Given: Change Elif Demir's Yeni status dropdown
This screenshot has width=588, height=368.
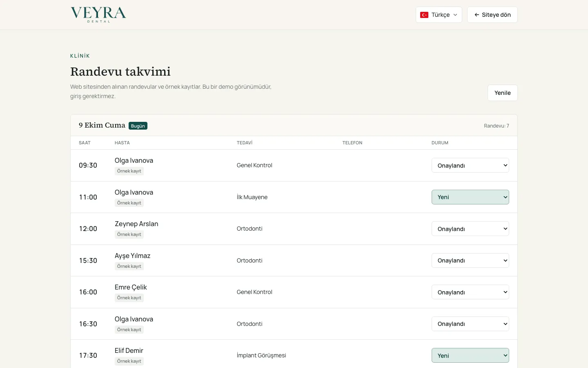Looking at the screenshot, I should point(470,355).
